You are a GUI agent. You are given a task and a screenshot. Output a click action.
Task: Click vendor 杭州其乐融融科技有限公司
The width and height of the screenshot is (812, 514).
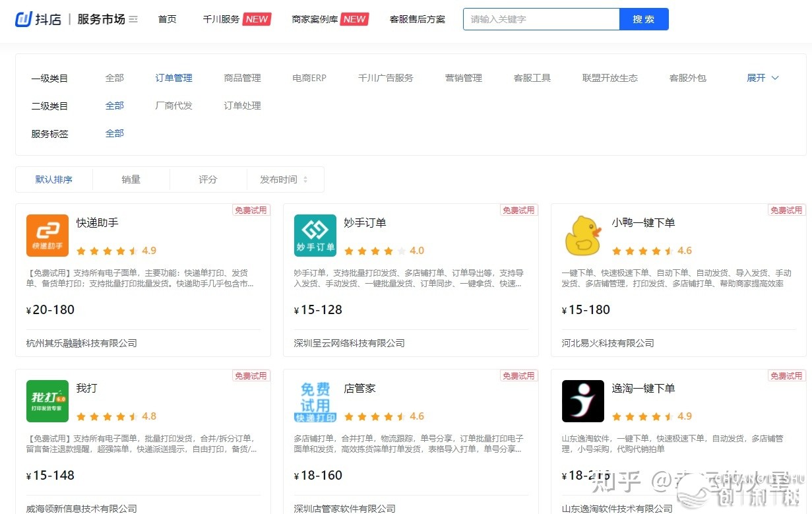click(82, 343)
